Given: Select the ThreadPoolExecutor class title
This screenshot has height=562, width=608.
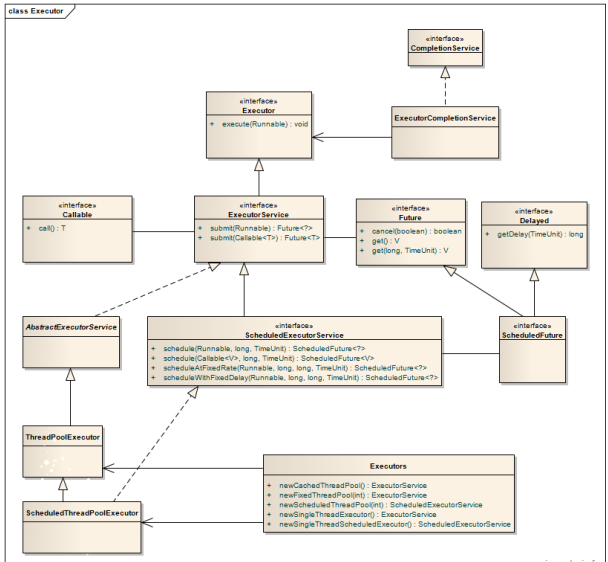Looking at the screenshot, I should coord(62,437).
